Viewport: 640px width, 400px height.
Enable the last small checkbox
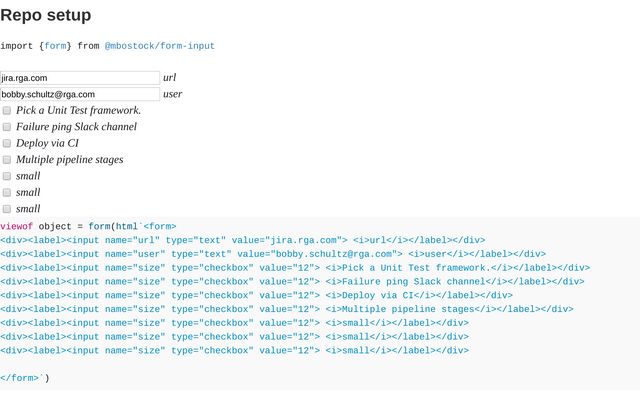point(7,209)
